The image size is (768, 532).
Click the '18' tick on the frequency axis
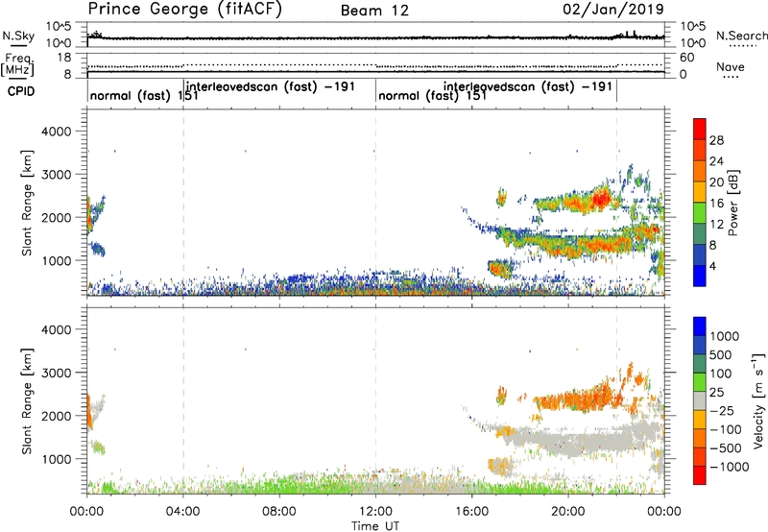point(64,58)
